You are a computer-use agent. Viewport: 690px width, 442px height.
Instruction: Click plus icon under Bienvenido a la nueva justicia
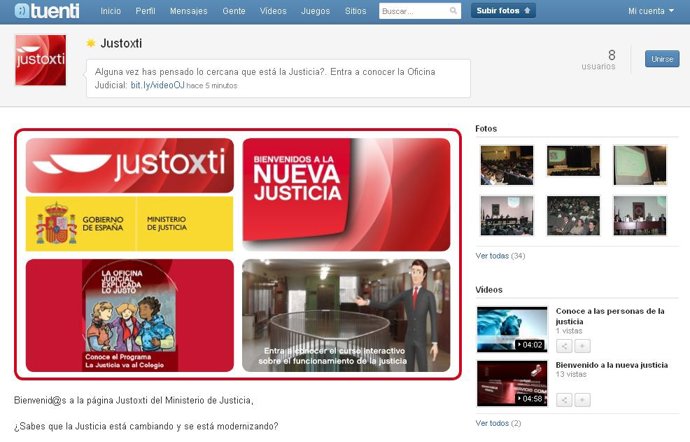(x=582, y=400)
